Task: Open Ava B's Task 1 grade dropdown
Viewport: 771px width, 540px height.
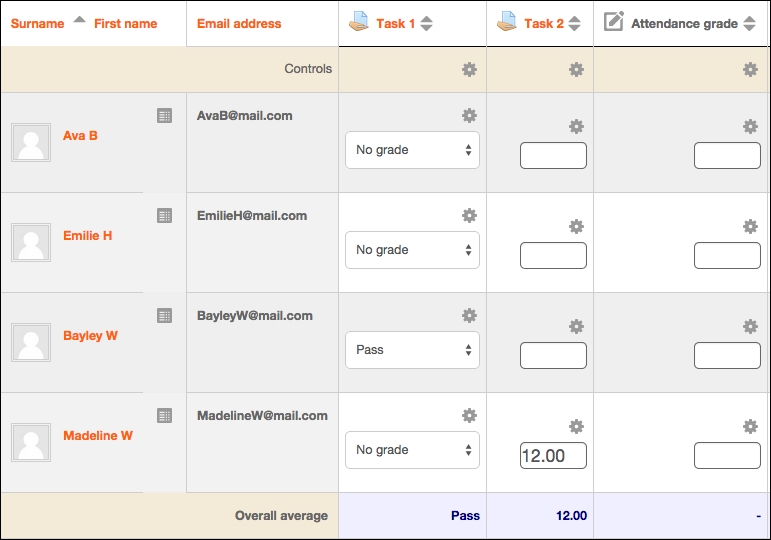Action: pyautogui.click(x=412, y=150)
